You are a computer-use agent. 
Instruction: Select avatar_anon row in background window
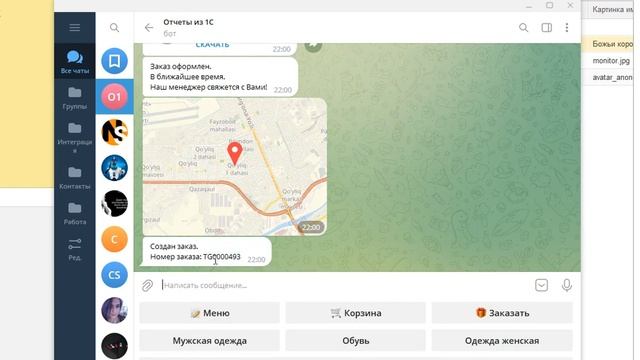click(612, 77)
